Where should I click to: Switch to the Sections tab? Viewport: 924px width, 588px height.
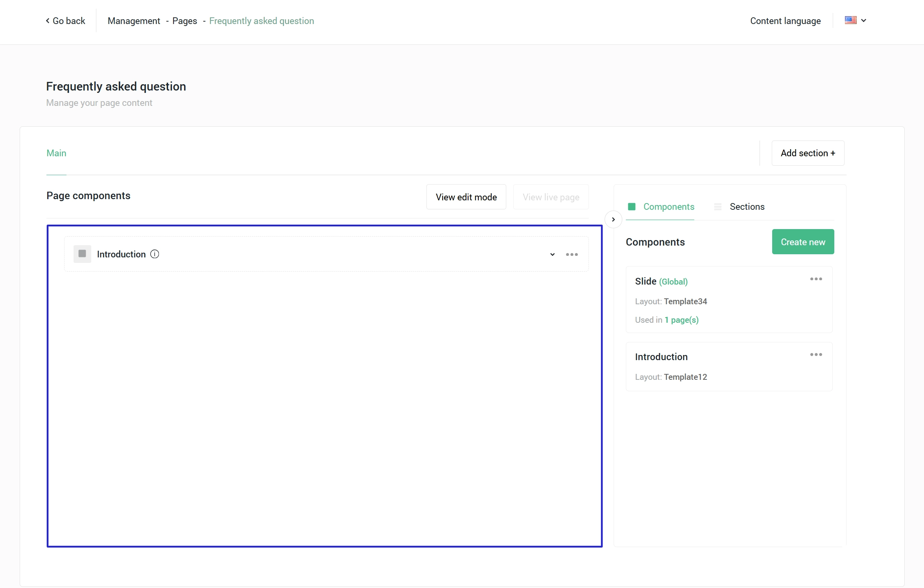[x=747, y=207]
